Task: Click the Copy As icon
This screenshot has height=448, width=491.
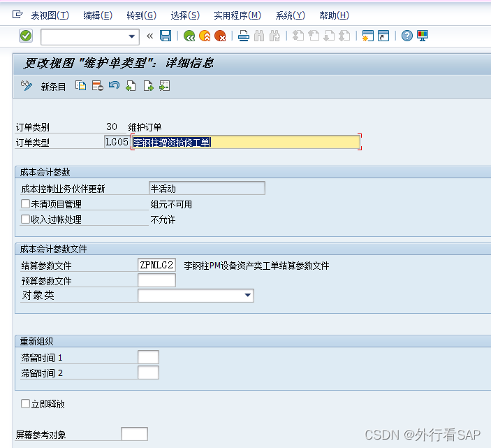Action: 80,86
